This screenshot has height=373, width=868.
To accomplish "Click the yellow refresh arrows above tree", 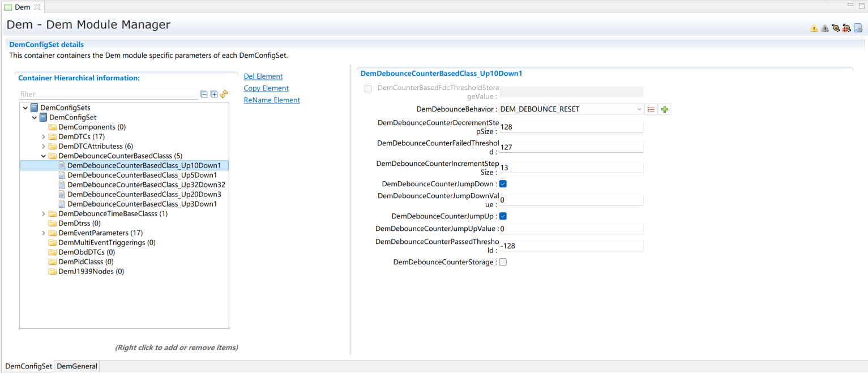I will 224,95.
